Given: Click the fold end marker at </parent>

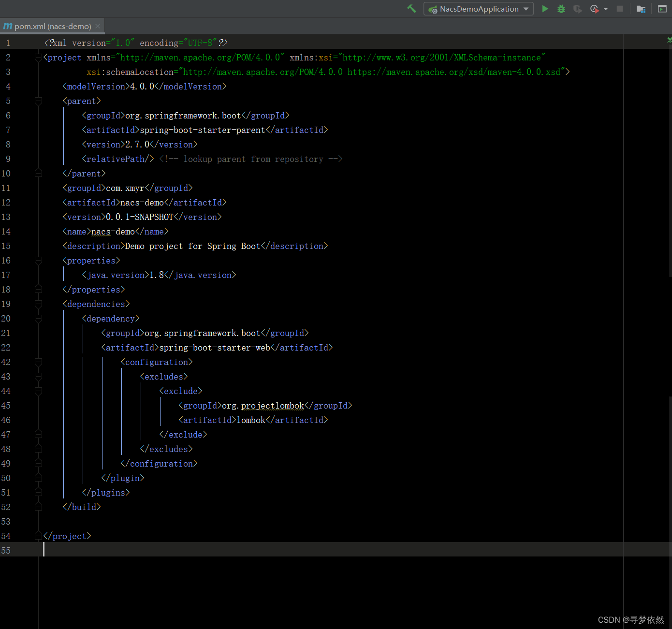Looking at the screenshot, I should click(x=38, y=174).
